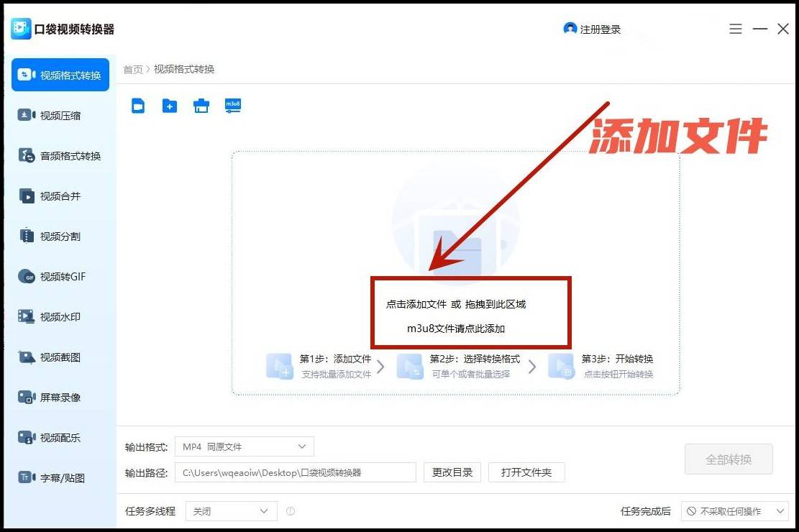The height and width of the screenshot is (532, 799).
Task: Click the clear list toolbar icon
Action: (201, 106)
